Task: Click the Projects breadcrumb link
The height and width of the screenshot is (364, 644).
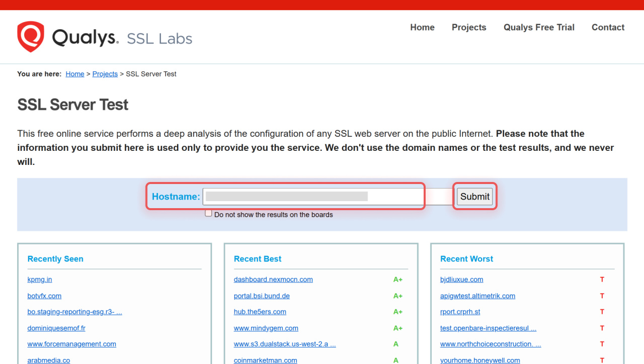Action: [x=105, y=74]
